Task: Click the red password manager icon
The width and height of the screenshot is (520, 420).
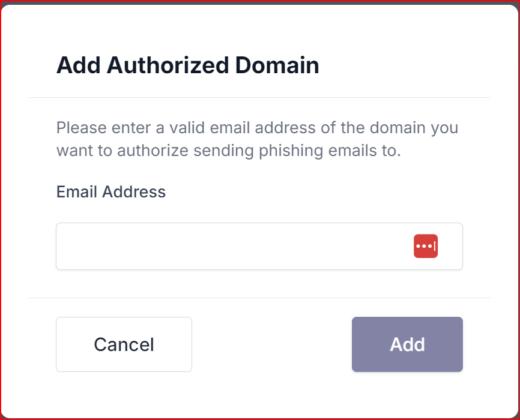Action: [x=426, y=246]
